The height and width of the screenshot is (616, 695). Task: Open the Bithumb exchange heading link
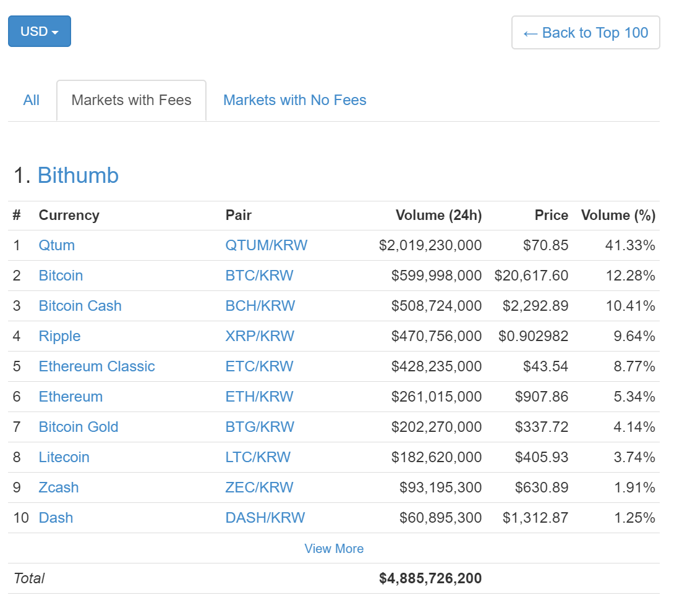78,175
